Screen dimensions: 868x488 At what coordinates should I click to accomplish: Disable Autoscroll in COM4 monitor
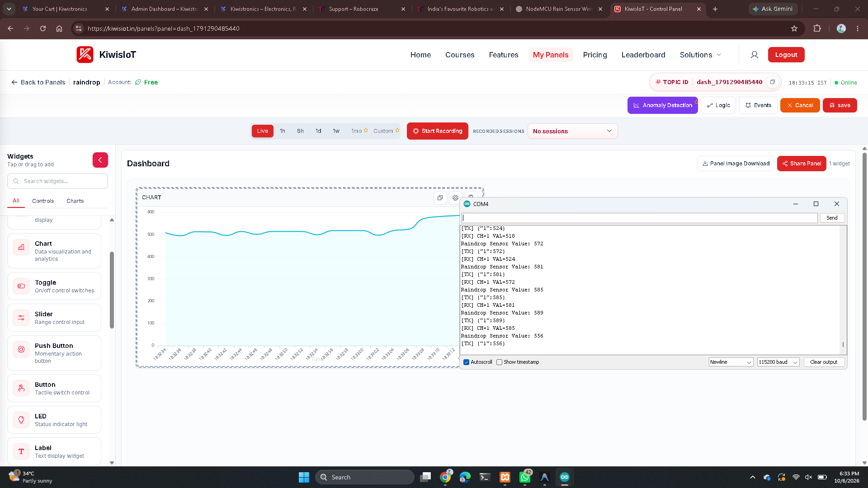(x=467, y=362)
